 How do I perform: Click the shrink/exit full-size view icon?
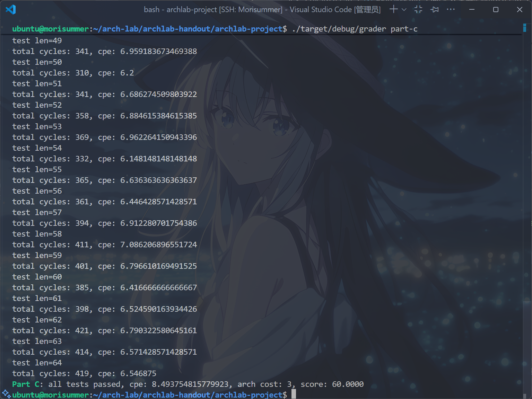click(x=418, y=9)
